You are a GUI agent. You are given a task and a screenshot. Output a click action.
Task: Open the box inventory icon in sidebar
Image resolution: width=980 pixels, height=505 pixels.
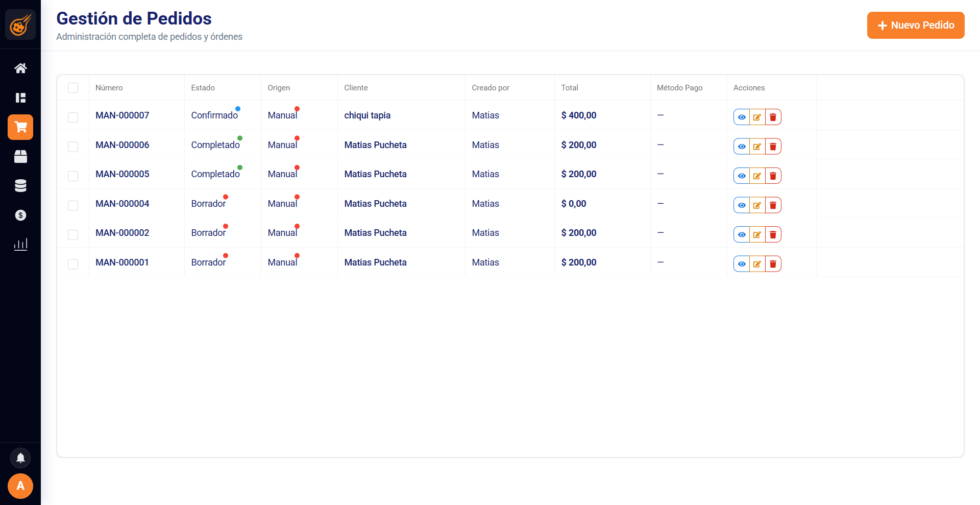coord(20,156)
